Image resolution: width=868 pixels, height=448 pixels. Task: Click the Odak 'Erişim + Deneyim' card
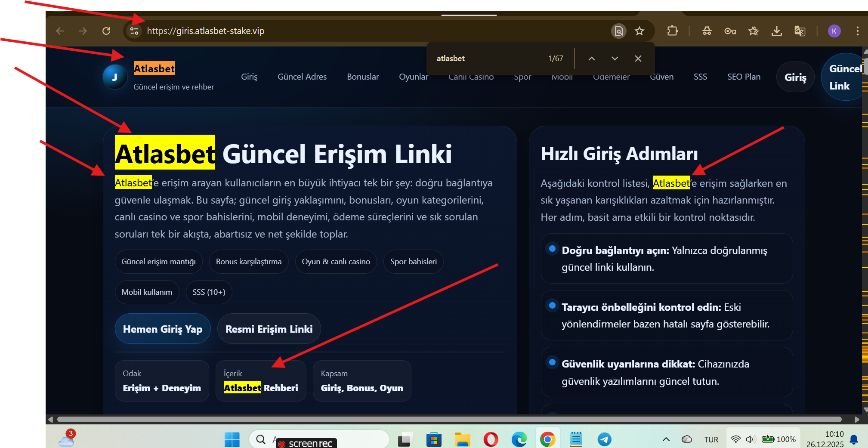[x=162, y=381]
